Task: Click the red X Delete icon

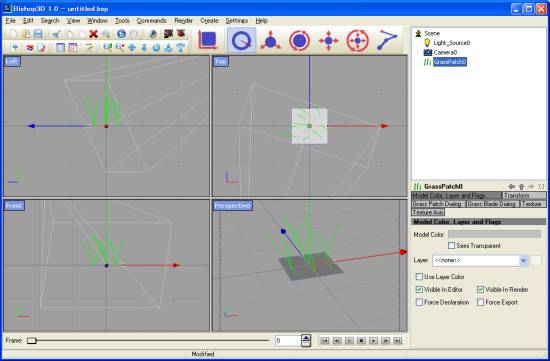Action: click(93, 34)
